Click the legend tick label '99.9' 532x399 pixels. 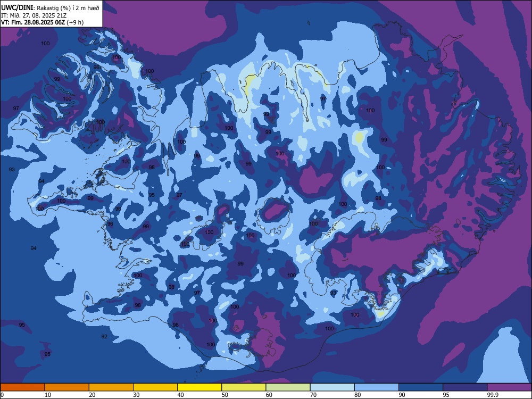(493, 395)
